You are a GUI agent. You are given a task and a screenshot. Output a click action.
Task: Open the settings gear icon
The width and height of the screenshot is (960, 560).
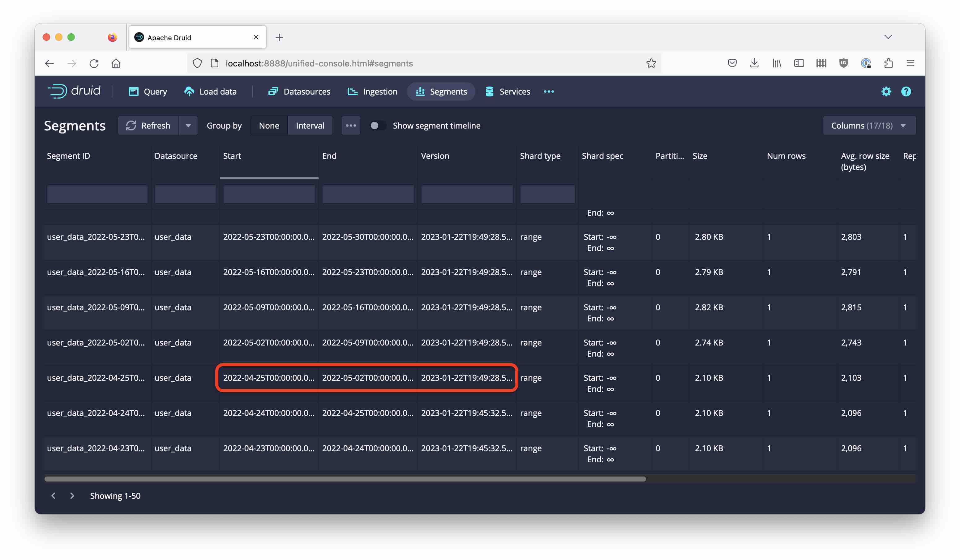886,91
